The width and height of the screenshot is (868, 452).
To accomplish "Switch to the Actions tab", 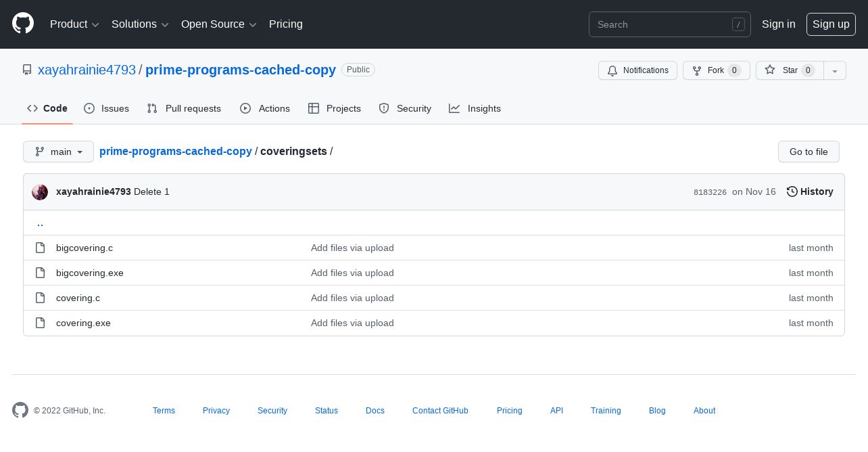I will click(x=265, y=108).
